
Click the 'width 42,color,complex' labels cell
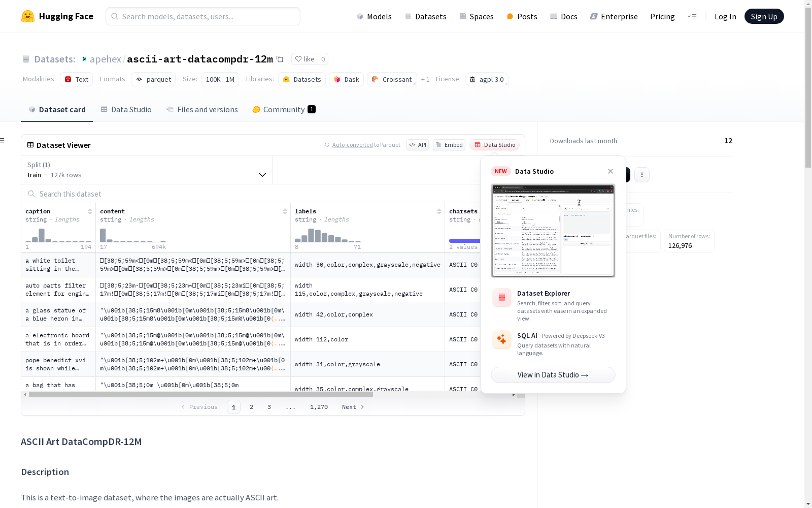click(367, 314)
